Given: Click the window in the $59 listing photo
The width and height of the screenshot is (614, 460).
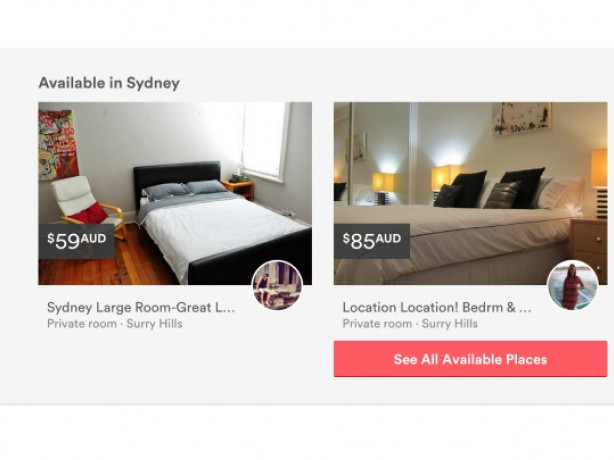Looking at the screenshot, I should point(265,141).
